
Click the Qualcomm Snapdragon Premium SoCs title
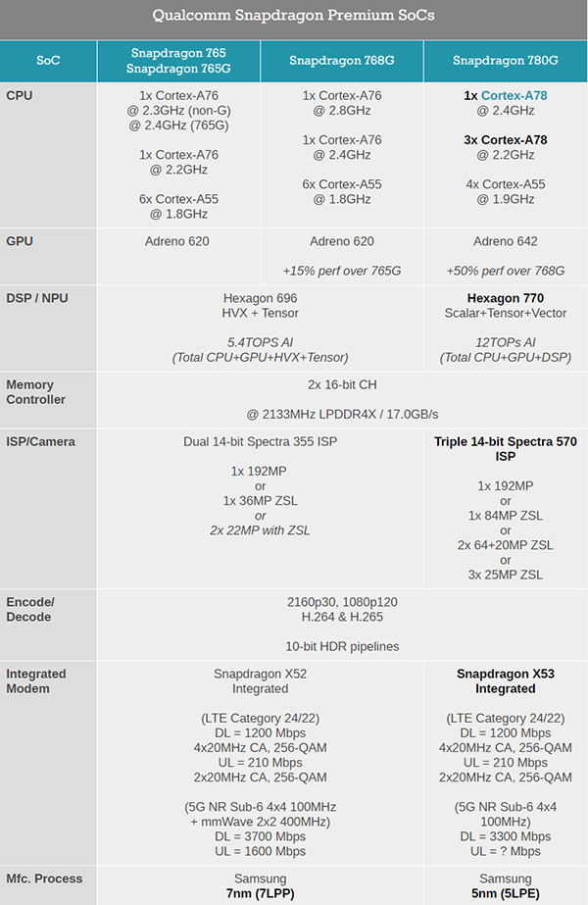[x=294, y=16]
